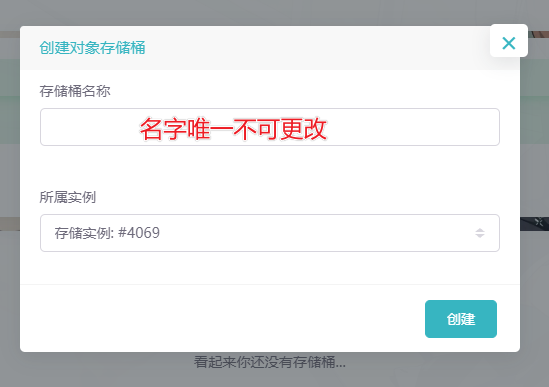Click the 所属实例 field label
This screenshot has width=549, height=387.
[68, 197]
